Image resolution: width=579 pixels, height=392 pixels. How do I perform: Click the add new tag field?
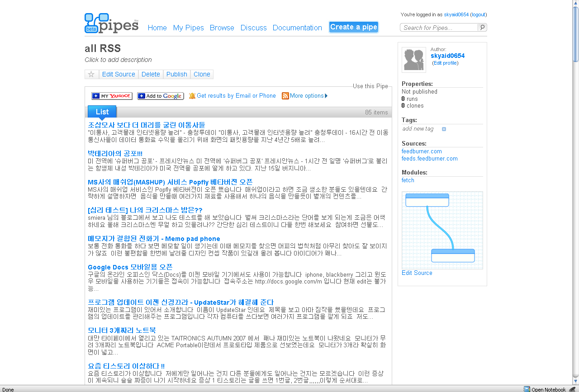418,129
